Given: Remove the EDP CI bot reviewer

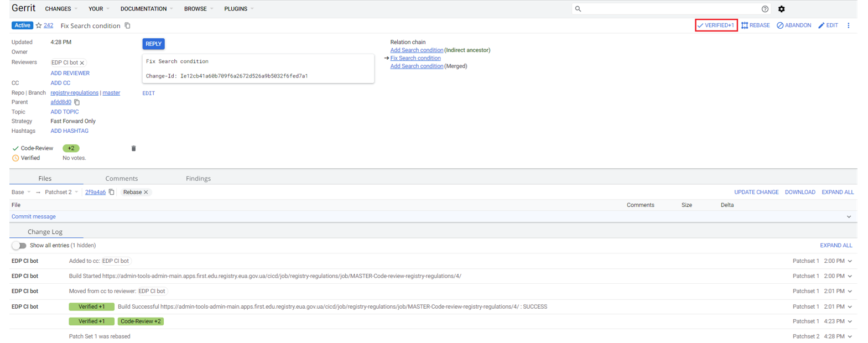Looking at the screenshot, I should [82, 63].
